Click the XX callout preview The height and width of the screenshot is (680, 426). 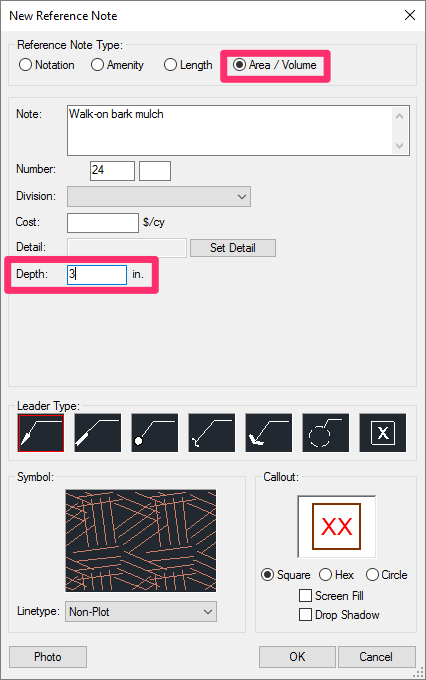pos(337,526)
